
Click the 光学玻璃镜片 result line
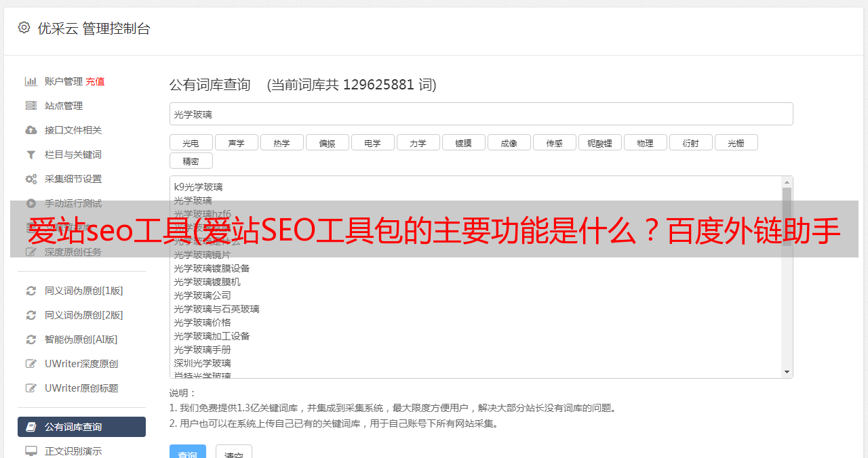coord(202,255)
